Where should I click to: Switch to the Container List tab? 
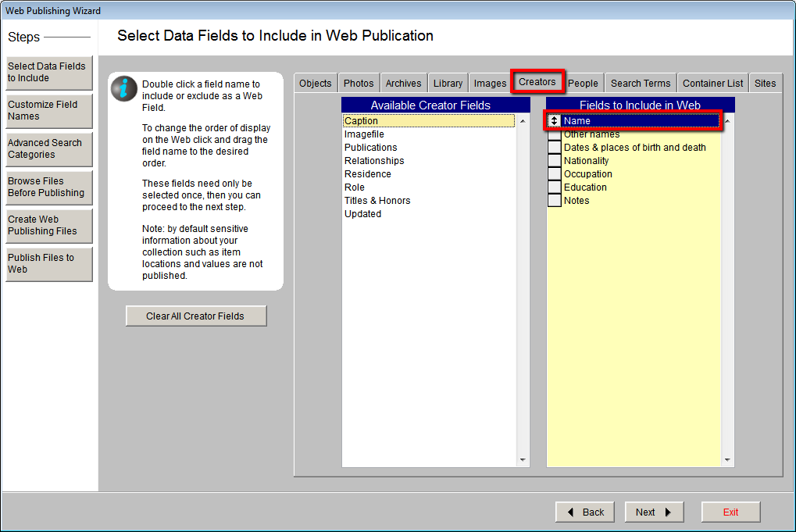712,82
